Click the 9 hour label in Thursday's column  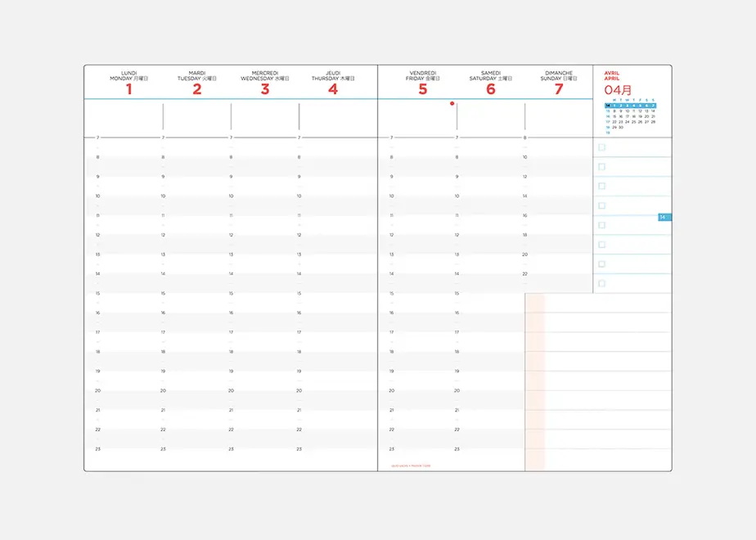(x=299, y=177)
